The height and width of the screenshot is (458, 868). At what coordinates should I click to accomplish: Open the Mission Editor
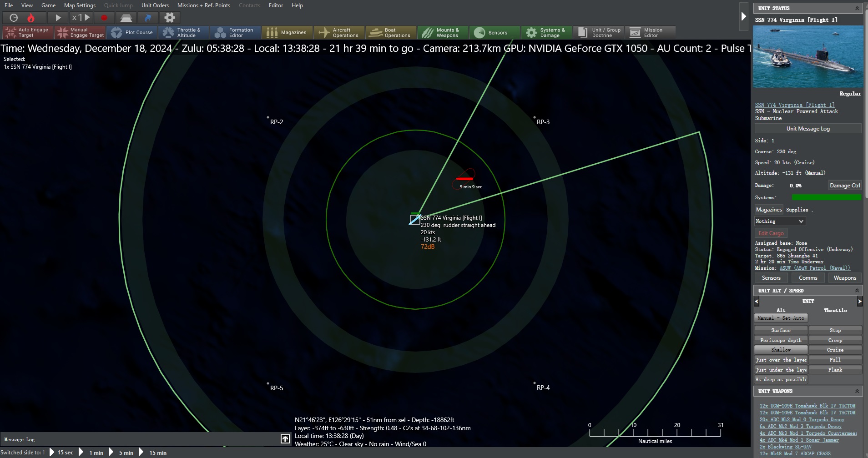point(651,32)
